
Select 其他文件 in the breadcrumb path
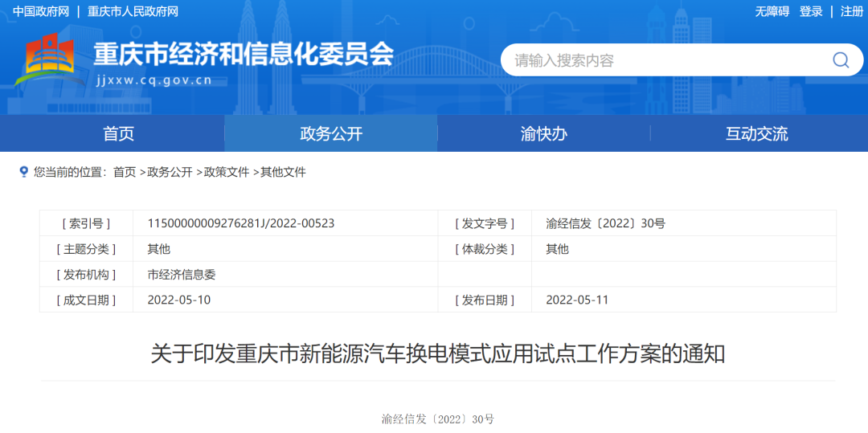[x=283, y=172]
